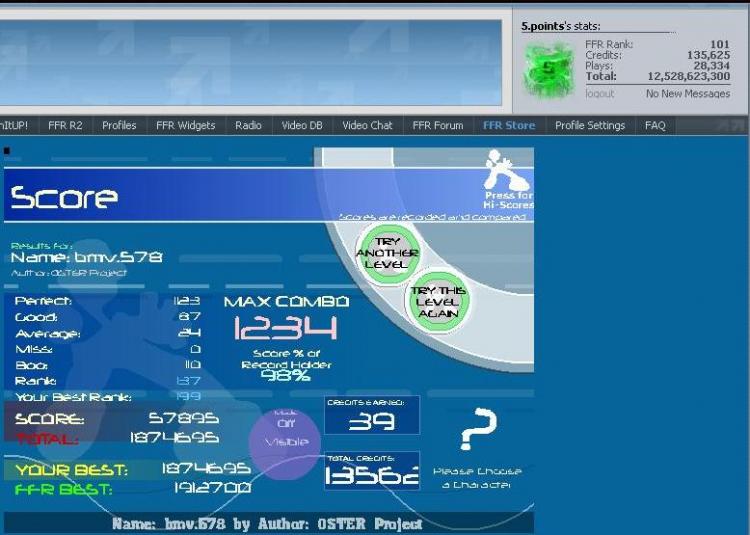750x535 pixels.
Task: Click the Press for Hi-Scores character icon
Action: 507,171
